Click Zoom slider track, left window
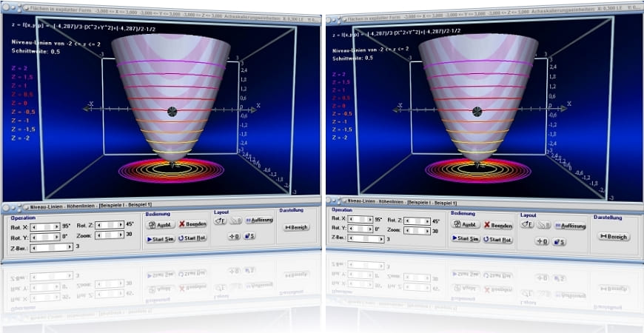This screenshot has width=644, height=333. (110, 235)
